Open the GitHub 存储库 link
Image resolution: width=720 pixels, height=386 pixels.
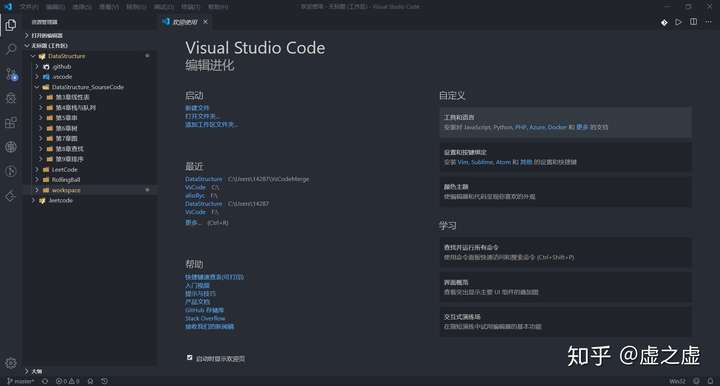click(204, 310)
